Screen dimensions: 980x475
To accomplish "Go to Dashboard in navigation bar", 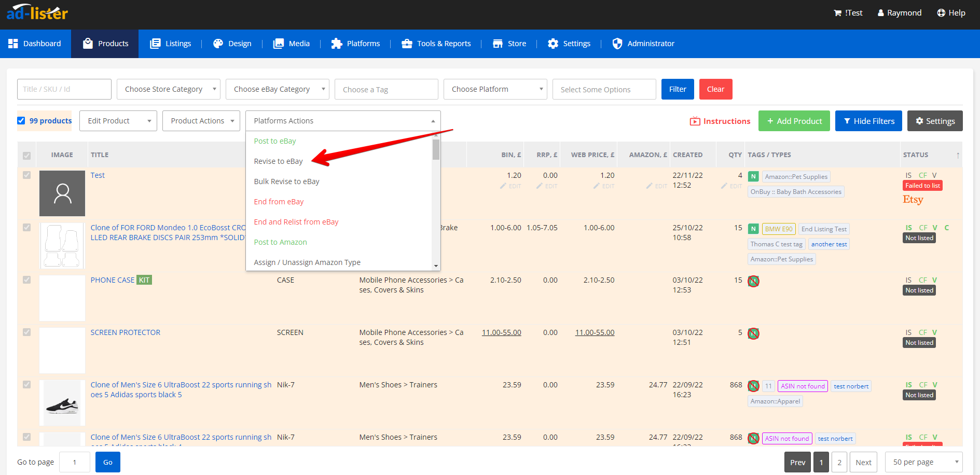I will (x=35, y=44).
